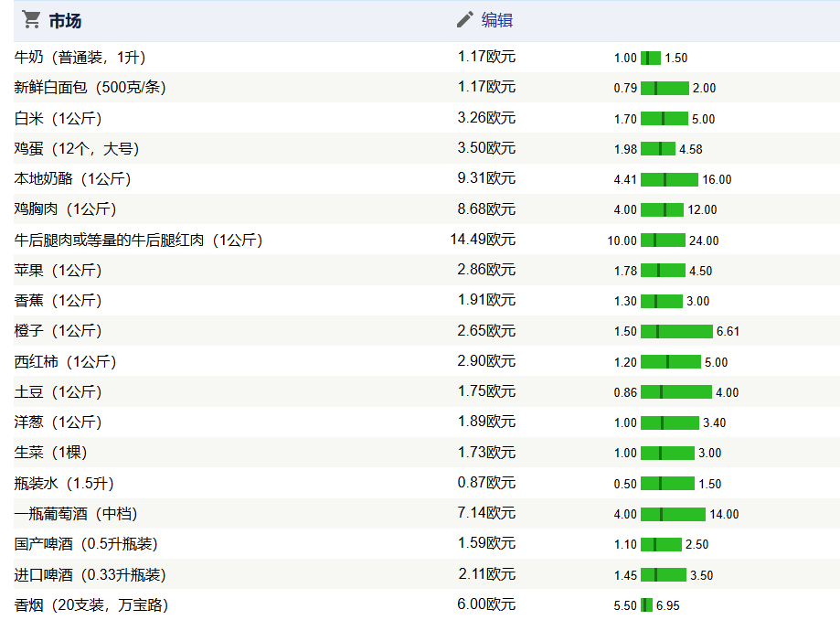Click the 鸡胸肉（1公斤）label
The image size is (840, 620).
click(x=66, y=209)
